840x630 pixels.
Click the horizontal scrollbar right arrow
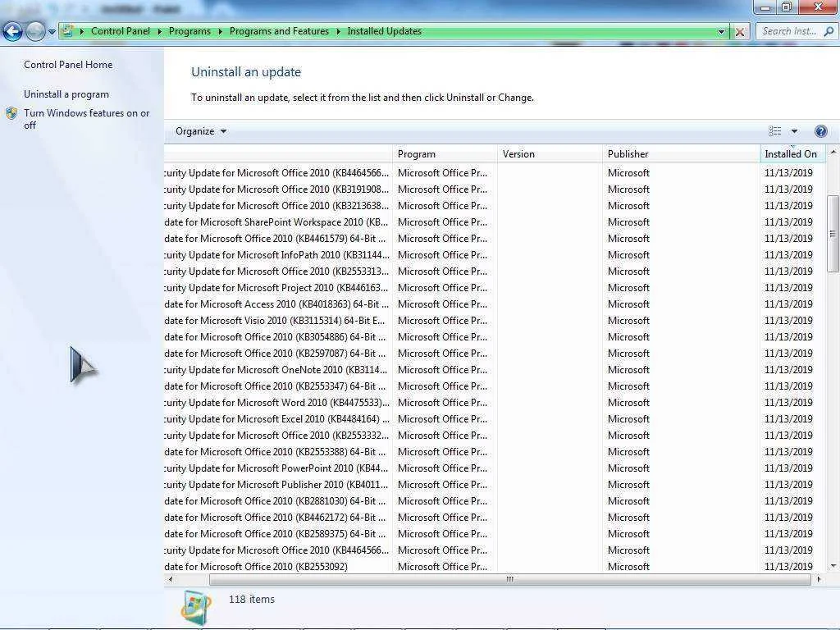pyautogui.click(x=819, y=579)
